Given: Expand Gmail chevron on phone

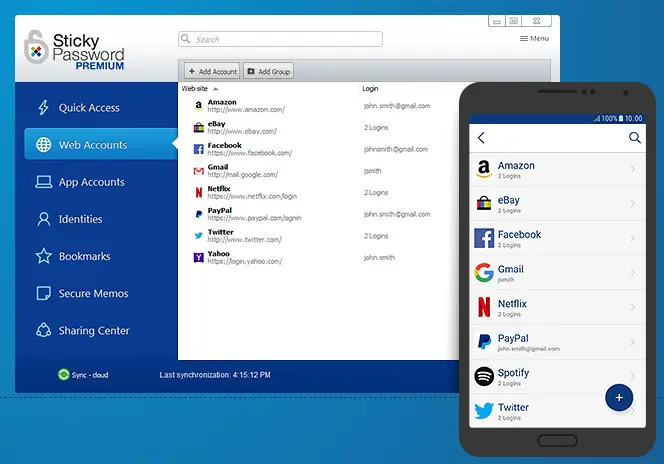Looking at the screenshot, I should click(632, 273).
